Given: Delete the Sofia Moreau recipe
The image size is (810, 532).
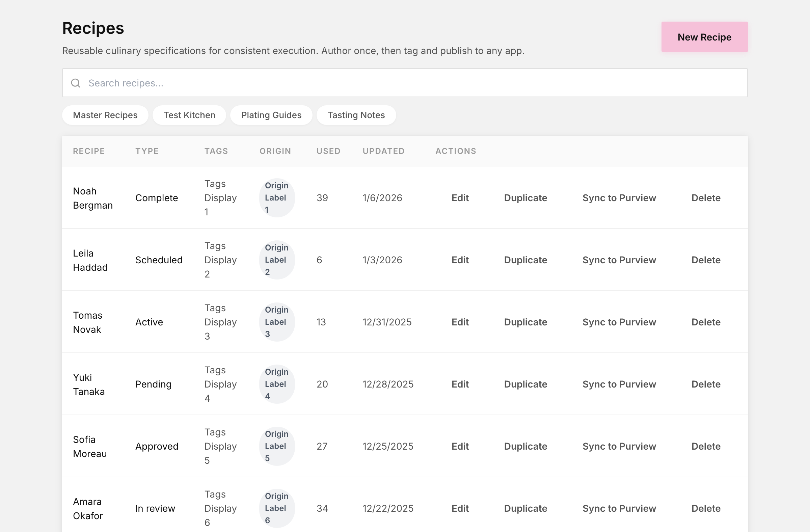Looking at the screenshot, I should (x=706, y=446).
